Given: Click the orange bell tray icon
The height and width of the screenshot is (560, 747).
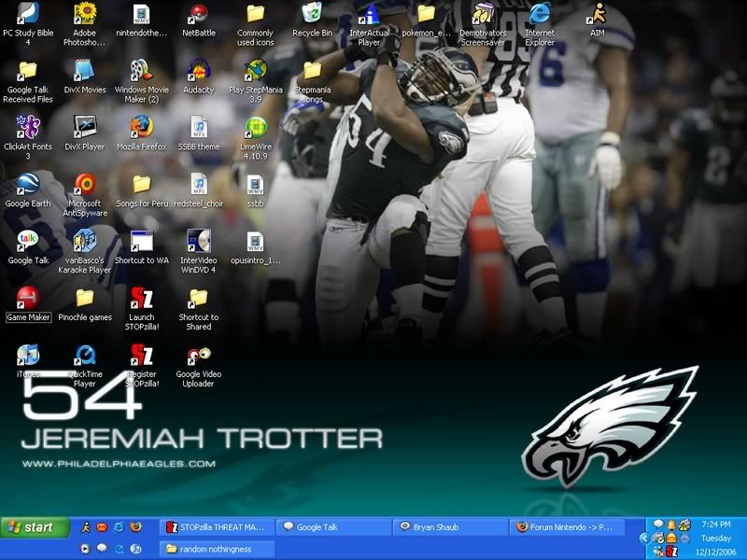Looking at the screenshot, I should 671,525.
